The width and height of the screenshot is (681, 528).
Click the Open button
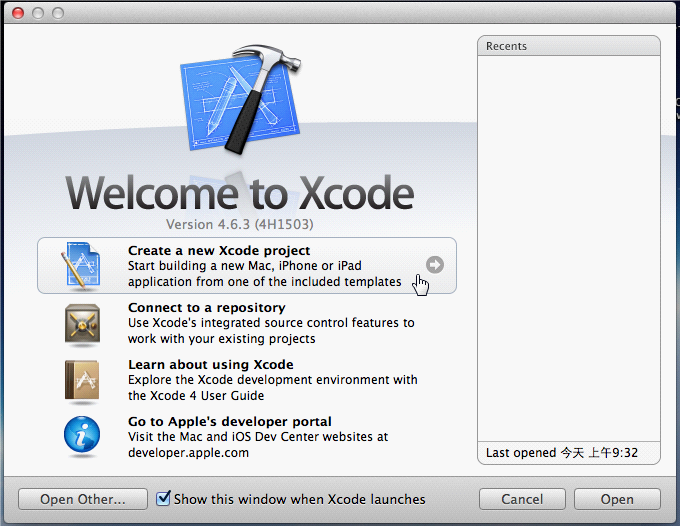tap(617, 499)
